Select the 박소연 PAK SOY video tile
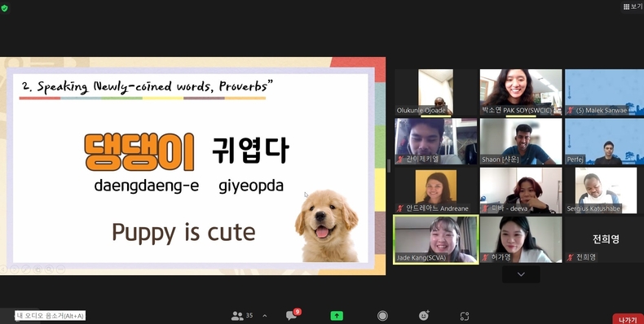644x324 pixels. point(521,92)
